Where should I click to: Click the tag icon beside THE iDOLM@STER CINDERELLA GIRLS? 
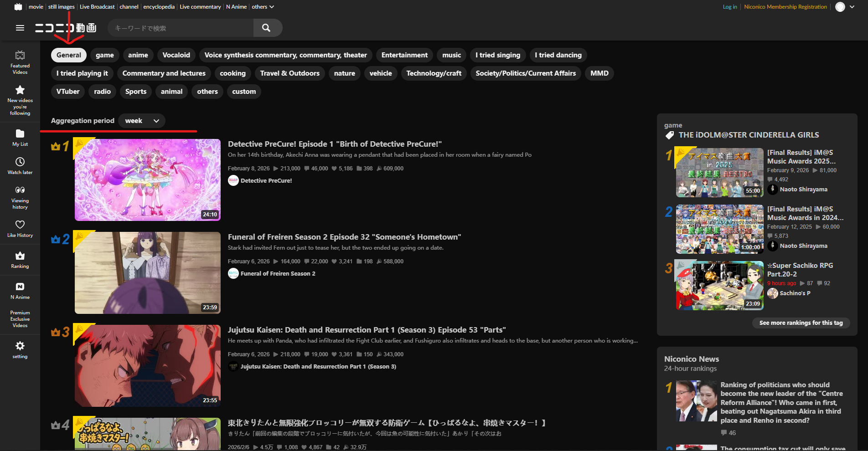coord(670,135)
